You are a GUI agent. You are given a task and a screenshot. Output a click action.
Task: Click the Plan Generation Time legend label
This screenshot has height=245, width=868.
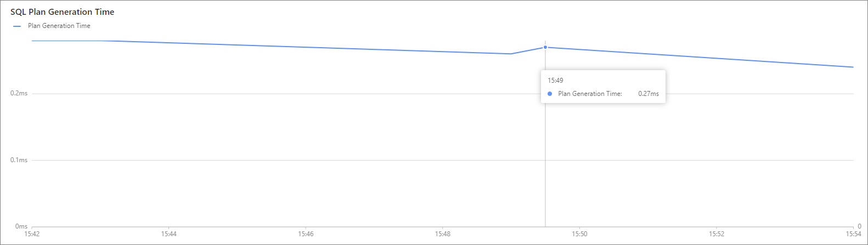pyautogui.click(x=59, y=26)
